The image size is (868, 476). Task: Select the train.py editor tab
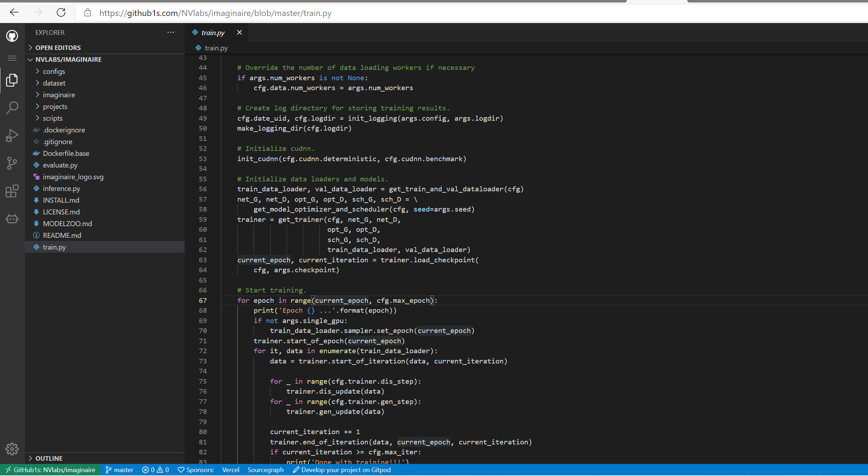pos(213,33)
